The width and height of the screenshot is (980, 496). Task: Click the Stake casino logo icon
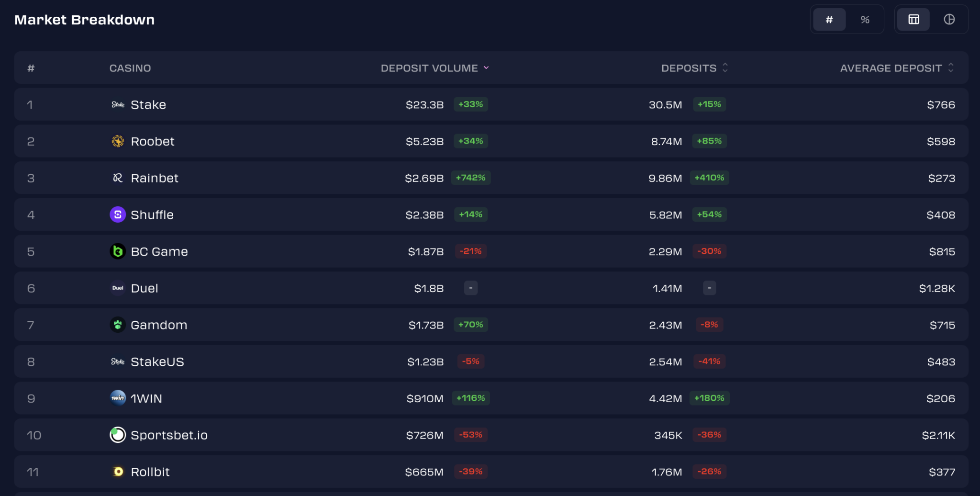[x=118, y=105]
